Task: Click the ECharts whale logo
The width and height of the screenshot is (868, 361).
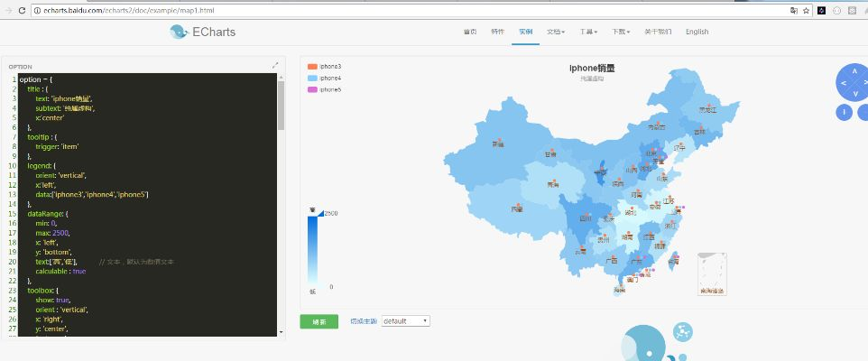Action: (x=179, y=32)
